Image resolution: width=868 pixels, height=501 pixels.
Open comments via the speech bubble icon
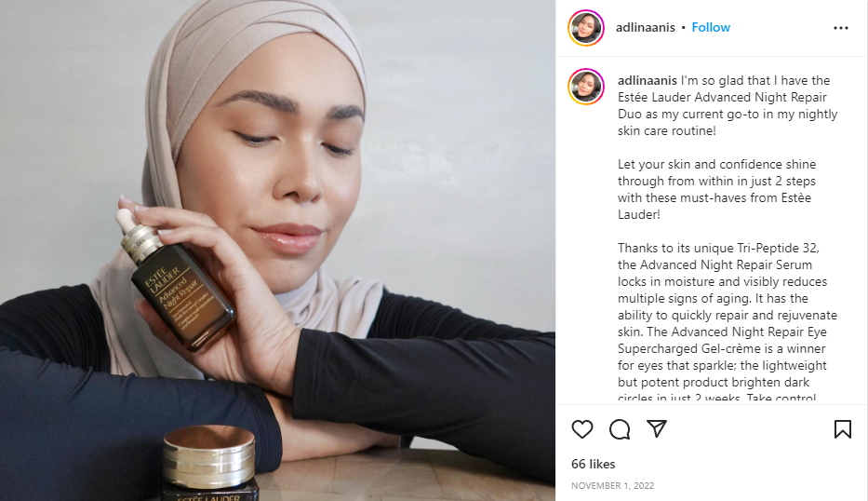tap(620, 429)
